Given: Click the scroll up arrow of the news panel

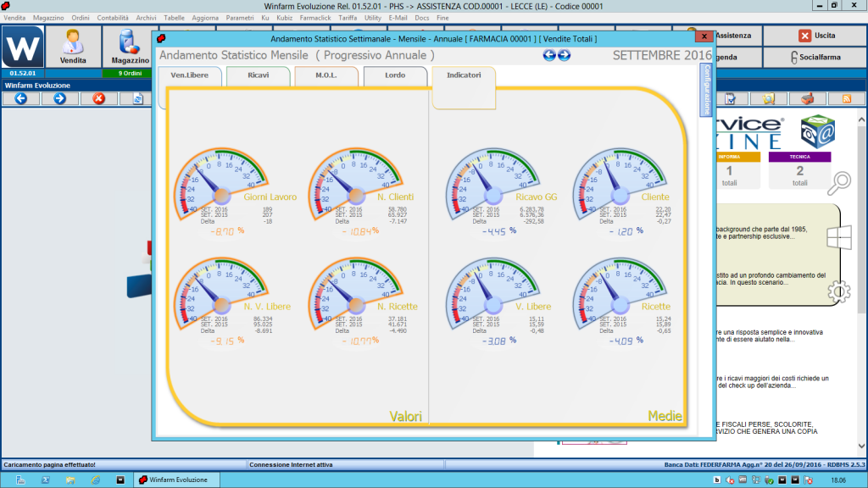Looking at the screenshot, I should [861, 119].
